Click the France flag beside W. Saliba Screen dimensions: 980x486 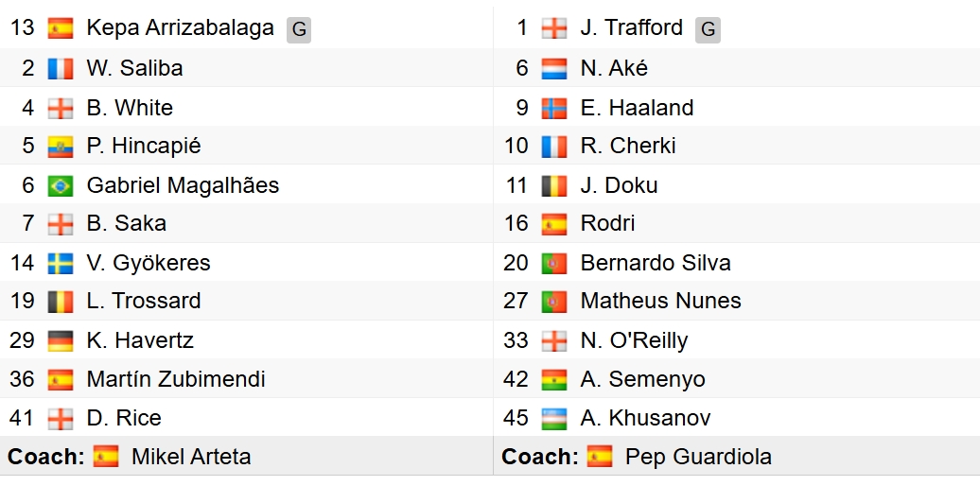[x=61, y=68]
